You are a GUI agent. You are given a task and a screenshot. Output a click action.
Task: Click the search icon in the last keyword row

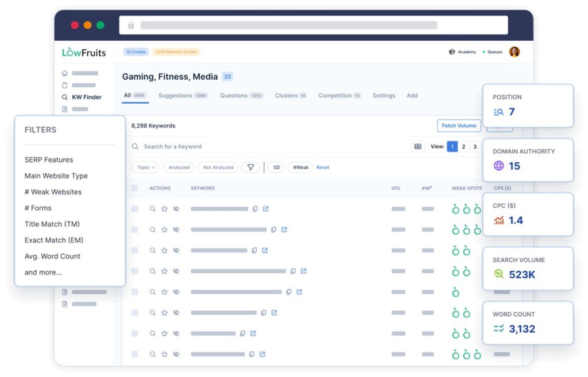pyautogui.click(x=153, y=354)
